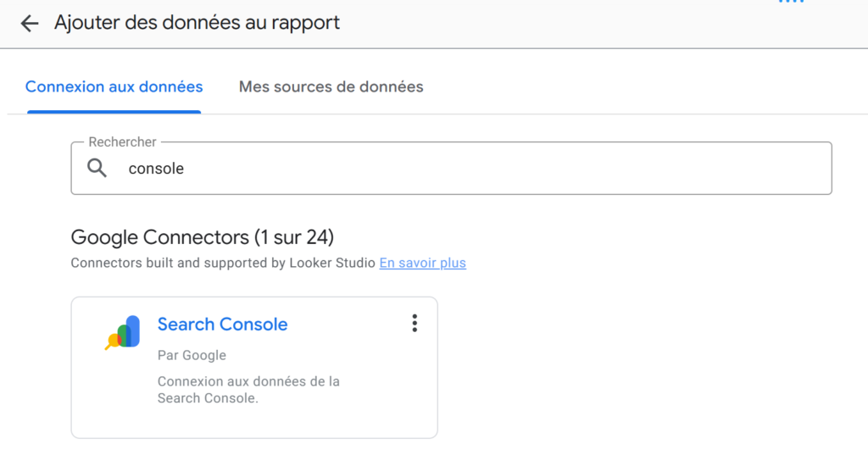Click the Search Console description text
868x455 pixels.
[x=248, y=390]
